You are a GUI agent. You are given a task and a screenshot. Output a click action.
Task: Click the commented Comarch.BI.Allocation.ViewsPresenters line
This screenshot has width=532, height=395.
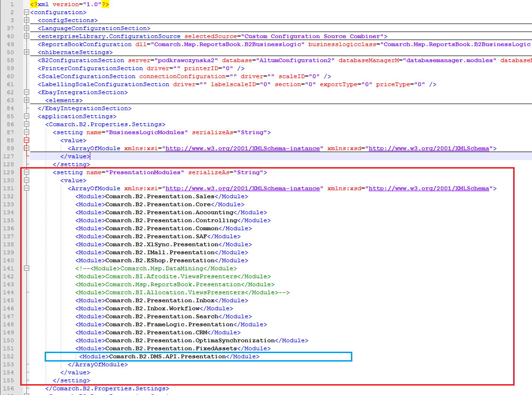click(182, 292)
